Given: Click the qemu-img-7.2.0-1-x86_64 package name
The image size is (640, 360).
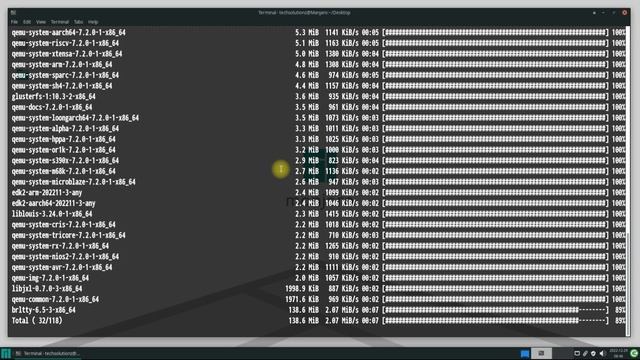Looking at the screenshot, I should [50, 278].
